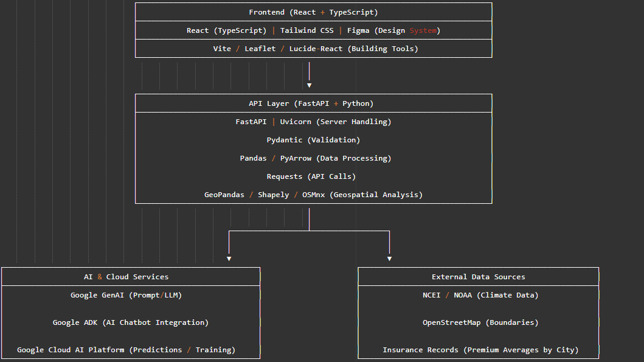
Task: Click the 'OpenStreetMap (Boundaries)' line
Action: [x=480, y=322]
